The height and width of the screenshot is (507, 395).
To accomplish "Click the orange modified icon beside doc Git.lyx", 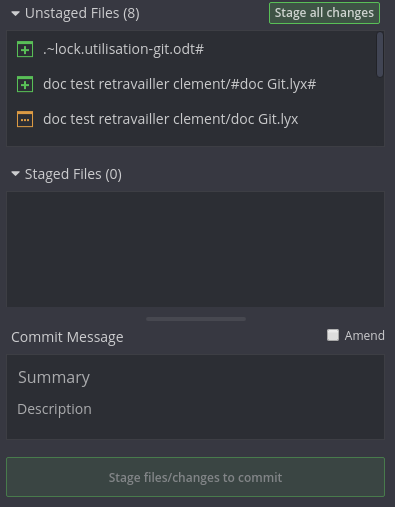I will coord(25,119).
